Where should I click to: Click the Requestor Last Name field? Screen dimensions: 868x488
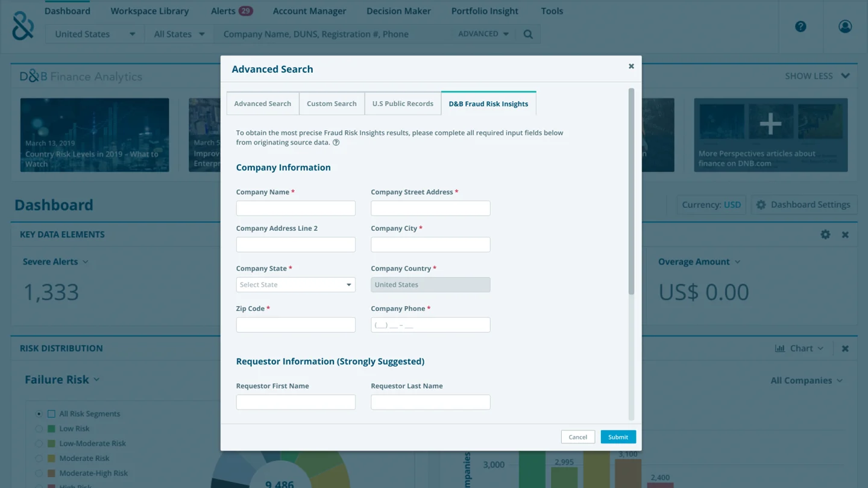430,402
